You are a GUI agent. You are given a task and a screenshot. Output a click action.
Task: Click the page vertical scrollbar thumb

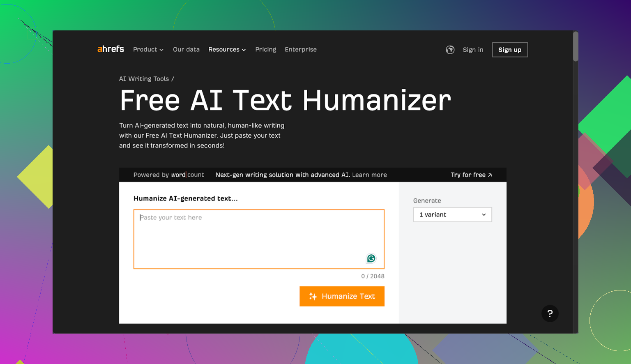[x=576, y=46]
